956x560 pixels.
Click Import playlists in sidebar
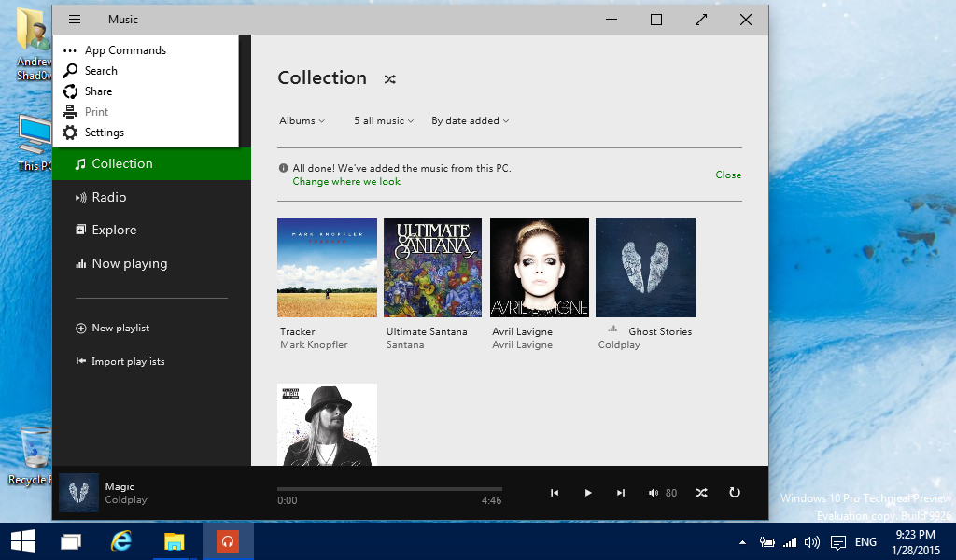coord(120,361)
